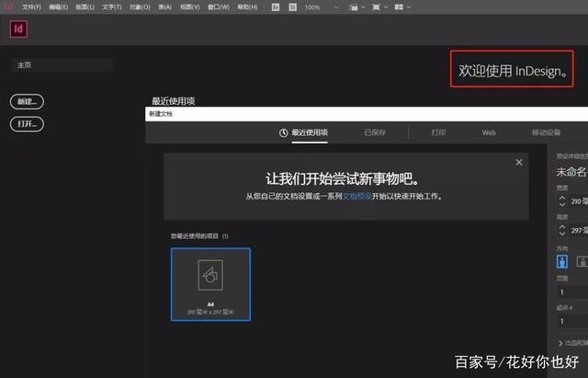Click the 新建文档 dialog title text
This screenshot has width=588, height=378.
[161, 114]
